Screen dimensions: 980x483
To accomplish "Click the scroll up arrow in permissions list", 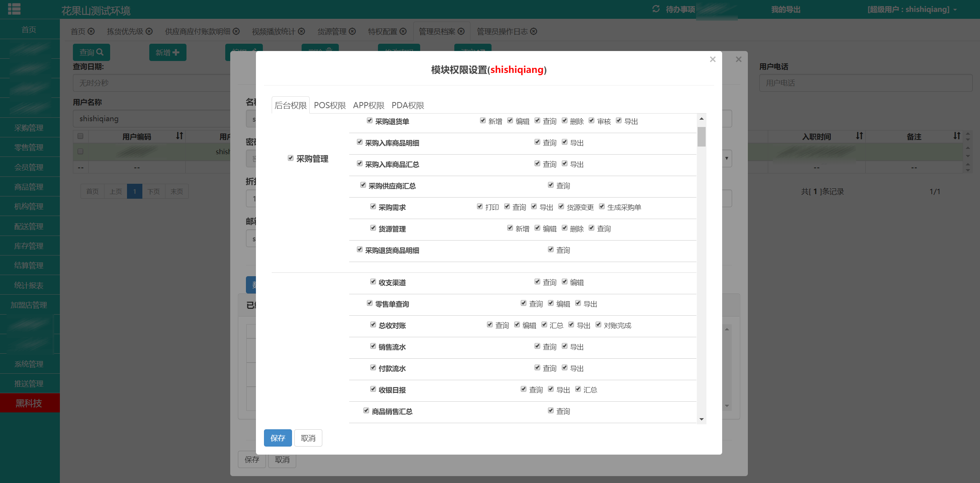I will click(x=701, y=119).
